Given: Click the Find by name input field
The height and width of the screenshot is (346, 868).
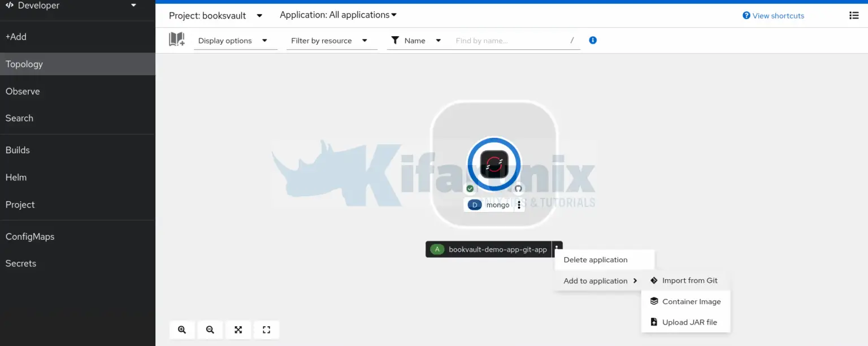Looking at the screenshot, I should 509,40.
